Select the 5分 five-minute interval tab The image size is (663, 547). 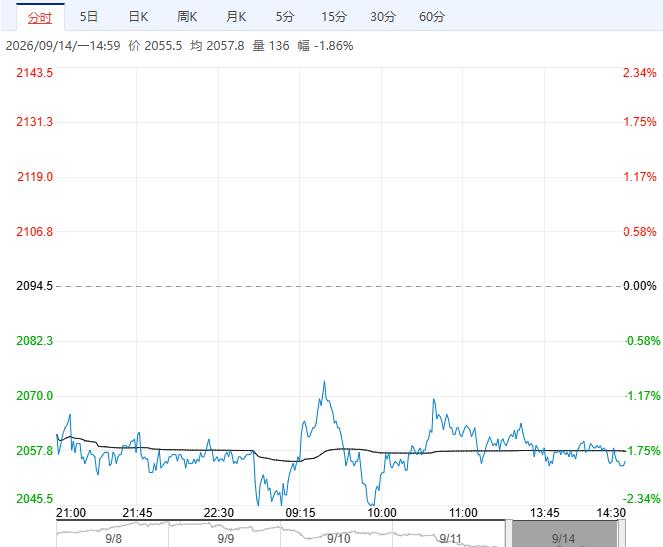(285, 17)
